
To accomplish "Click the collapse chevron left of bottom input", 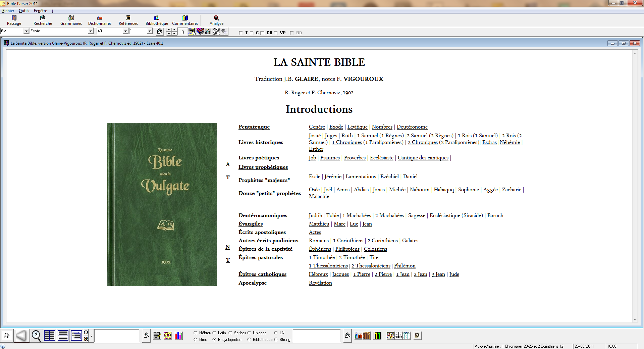I will click(x=91, y=336).
